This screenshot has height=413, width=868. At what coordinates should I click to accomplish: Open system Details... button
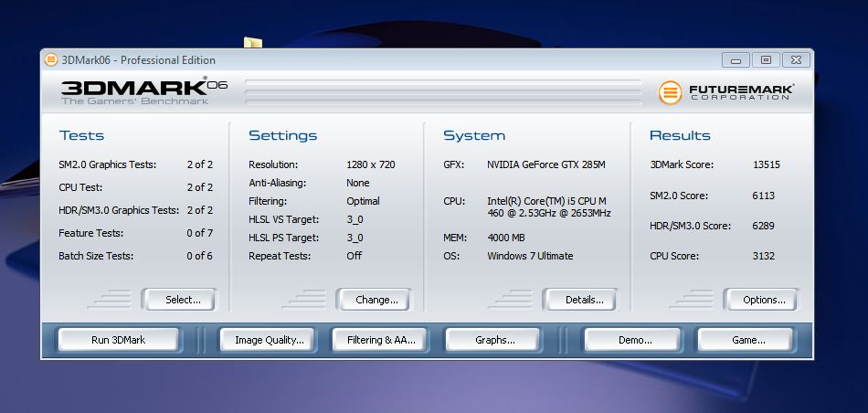tap(581, 300)
